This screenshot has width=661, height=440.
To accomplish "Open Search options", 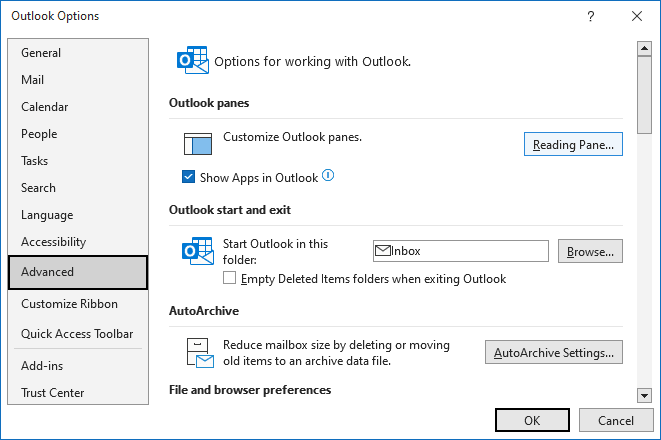I will point(78,188).
